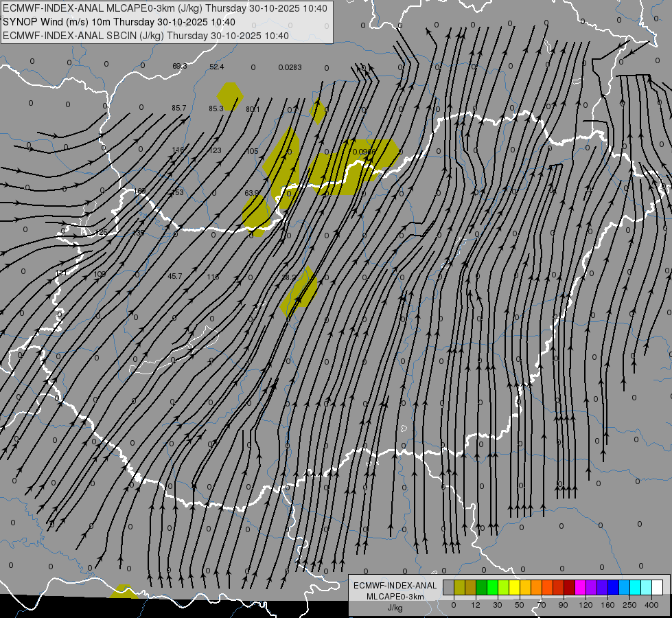Click map value 0.0283

tap(290, 67)
